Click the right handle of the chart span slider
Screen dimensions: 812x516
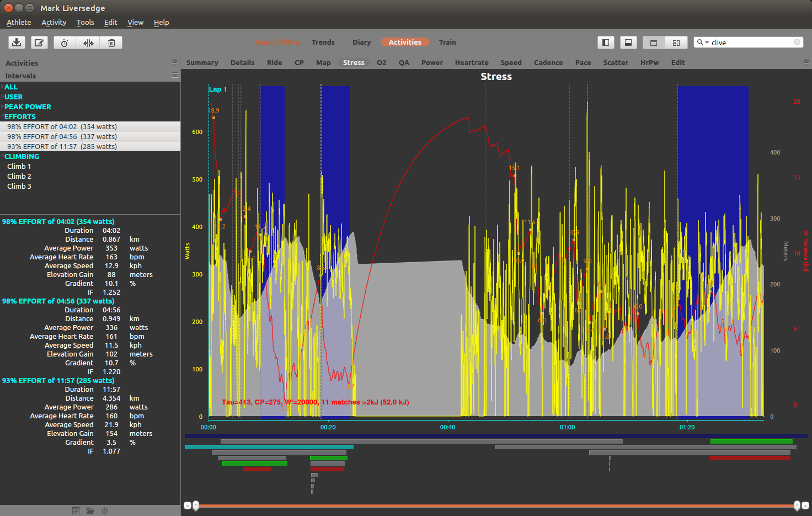coord(797,506)
